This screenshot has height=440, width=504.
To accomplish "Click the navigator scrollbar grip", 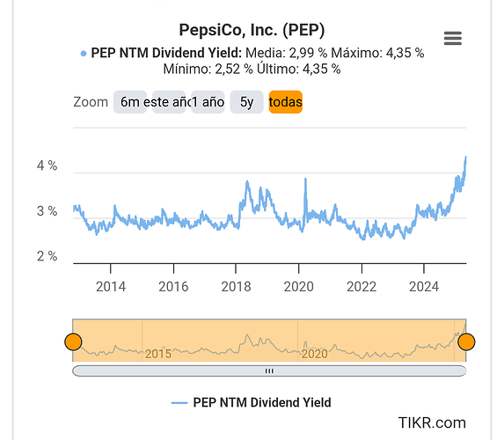I will (x=269, y=370).
